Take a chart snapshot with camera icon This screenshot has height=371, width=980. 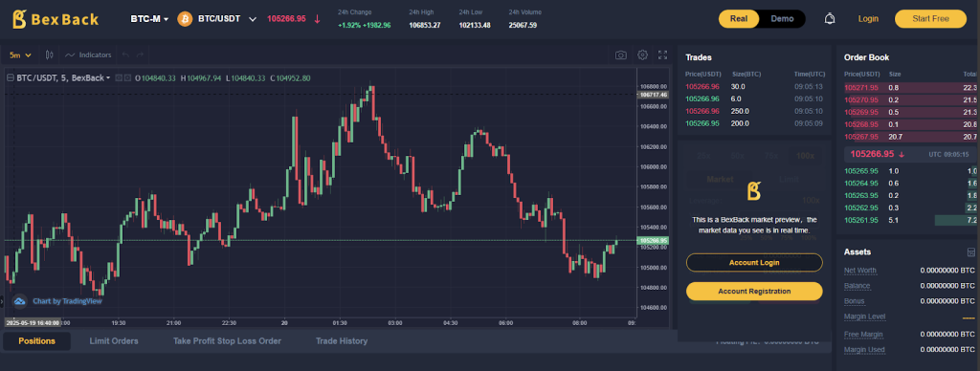[620, 55]
